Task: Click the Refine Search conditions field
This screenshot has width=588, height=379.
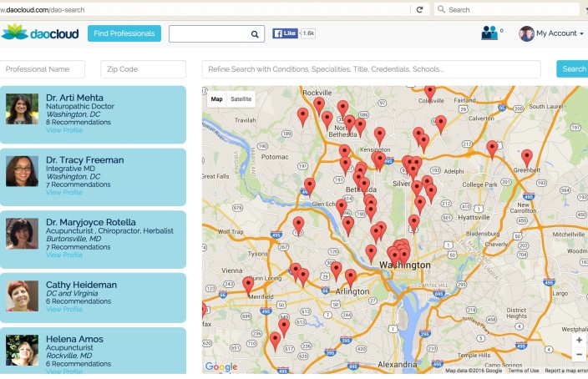Action: click(371, 69)
